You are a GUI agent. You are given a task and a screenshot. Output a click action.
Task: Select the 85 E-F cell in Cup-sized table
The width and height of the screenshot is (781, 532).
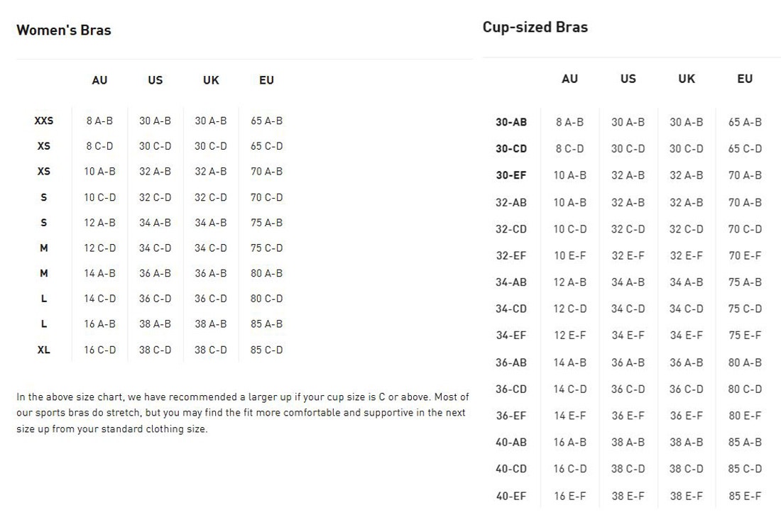tap(745, 496)
